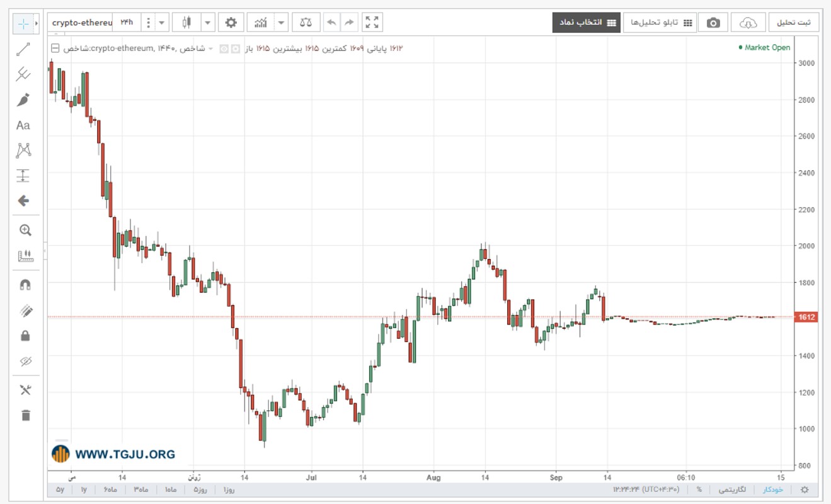Click the crypto-ethereum symbol input field
The image size is (831, 504).
coord(81,23)
